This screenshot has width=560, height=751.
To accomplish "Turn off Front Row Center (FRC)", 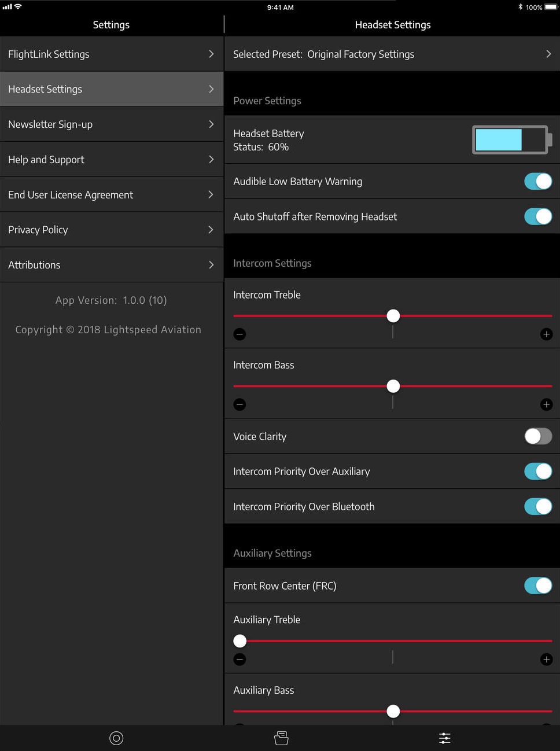I will pyautogui.click(x=537, y=586).
